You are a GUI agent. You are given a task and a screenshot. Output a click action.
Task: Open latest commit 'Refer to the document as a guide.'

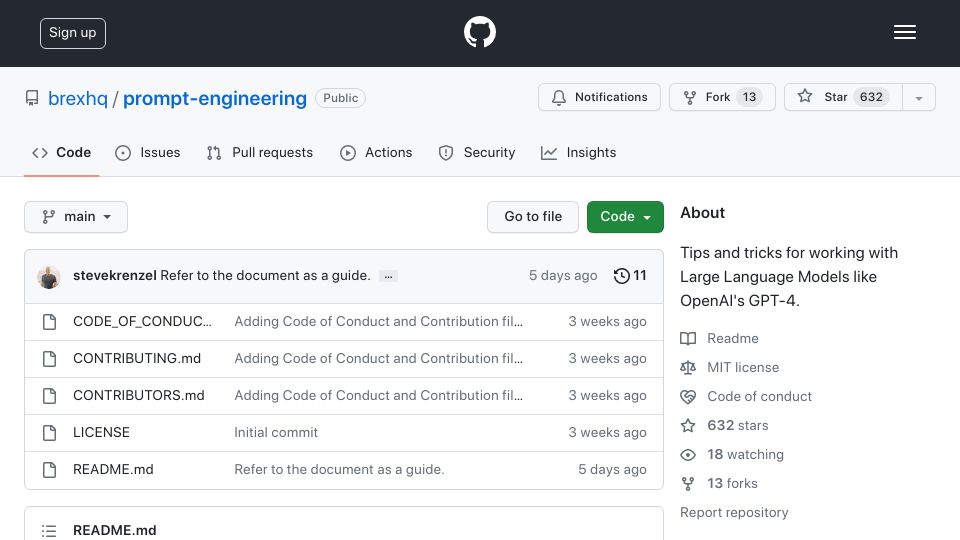[265, 276]
